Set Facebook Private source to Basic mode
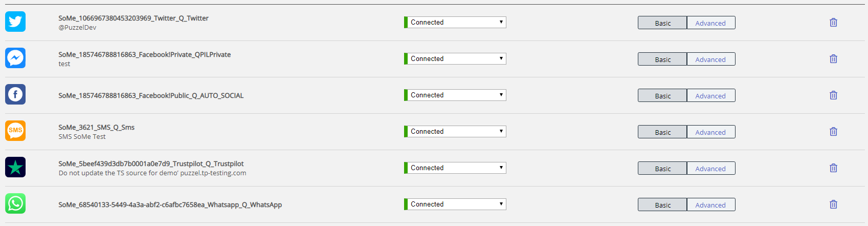Viewport: 868px width, 226px height. point(662,59)
